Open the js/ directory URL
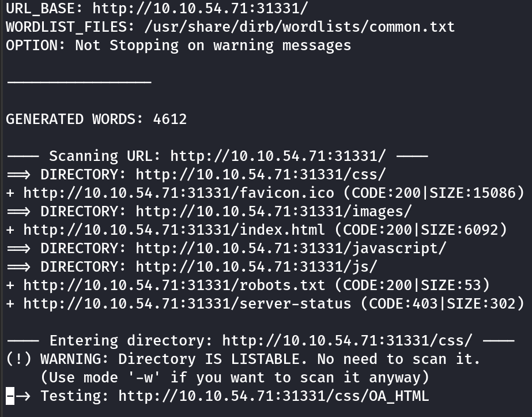The image size is (532, 417). click(256, 267)
